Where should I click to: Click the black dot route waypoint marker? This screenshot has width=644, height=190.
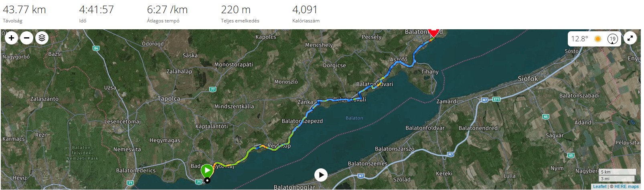207,180
